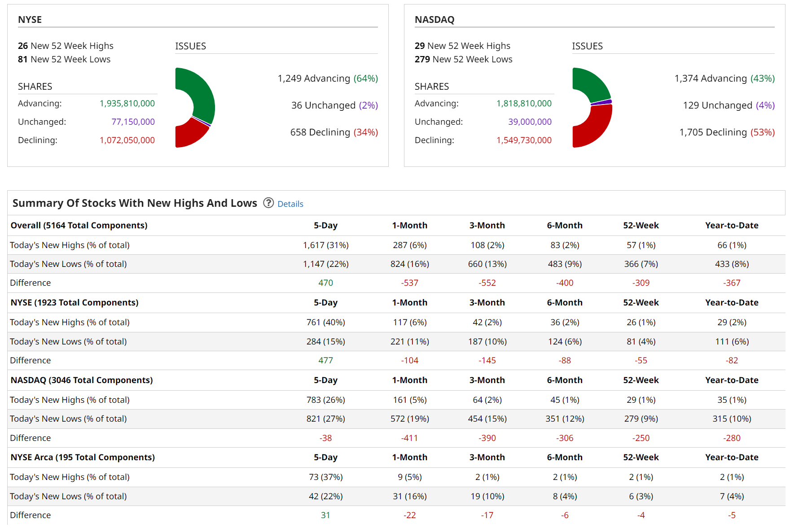This screenshot has width=803, height=532.
Task: Click 279 New 52 Week Lows
Action: point(463,59)
